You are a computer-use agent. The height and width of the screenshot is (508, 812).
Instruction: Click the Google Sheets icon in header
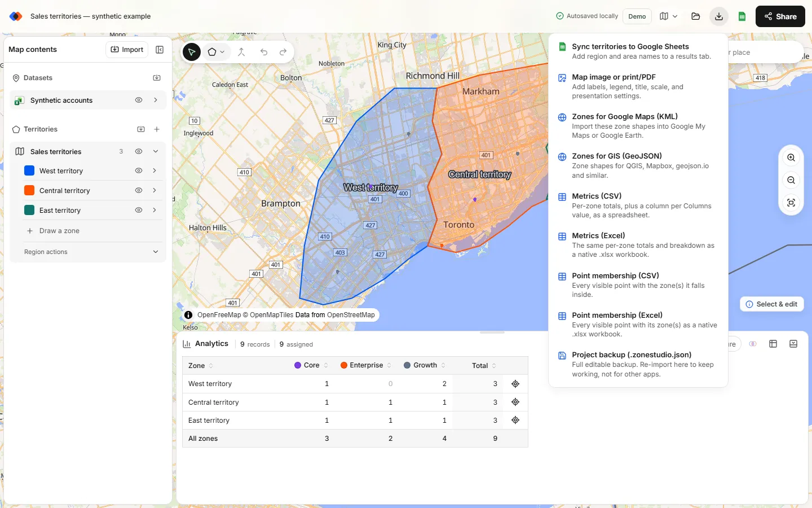(742, 16)
